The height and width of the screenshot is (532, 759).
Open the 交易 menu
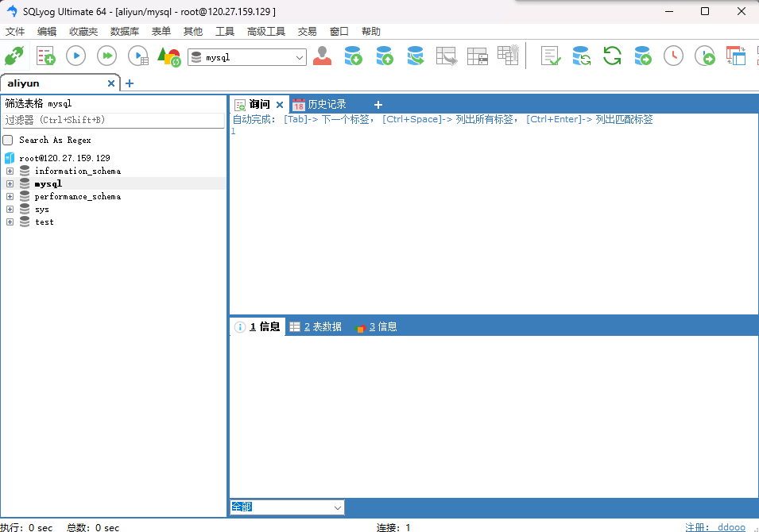click(307, 32)
